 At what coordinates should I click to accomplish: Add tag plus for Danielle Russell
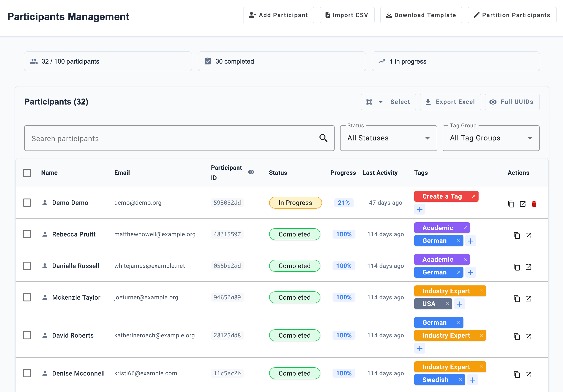470,273
